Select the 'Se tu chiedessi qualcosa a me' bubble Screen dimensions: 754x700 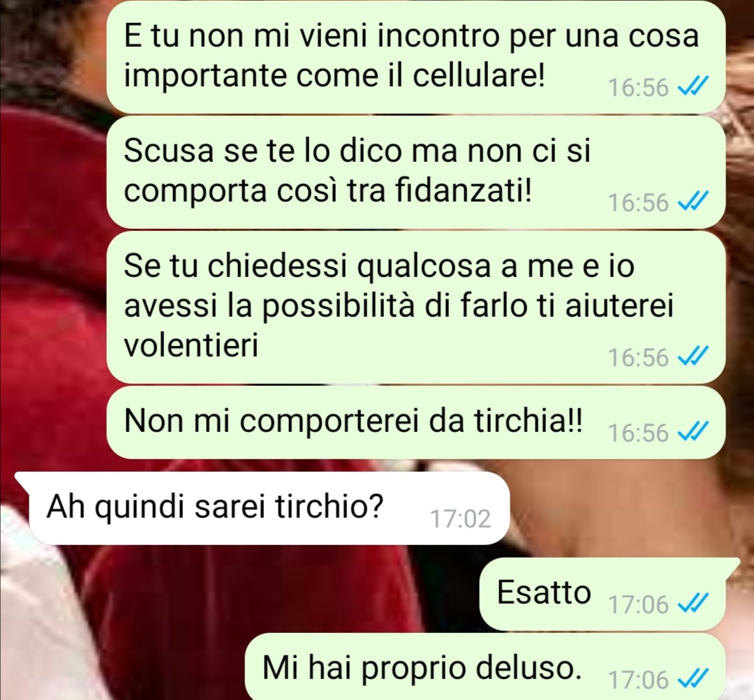[415, 307]
